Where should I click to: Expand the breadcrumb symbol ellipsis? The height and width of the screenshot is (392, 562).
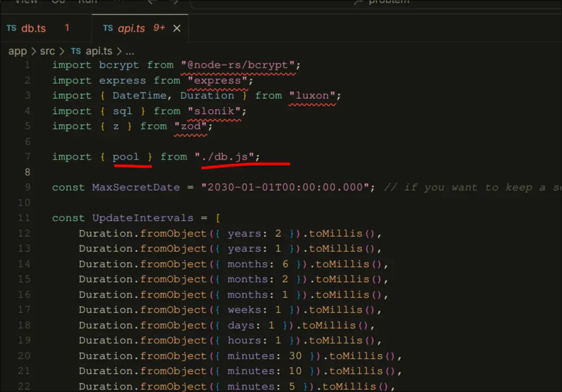pyautogui.click(x=129, y=51)
